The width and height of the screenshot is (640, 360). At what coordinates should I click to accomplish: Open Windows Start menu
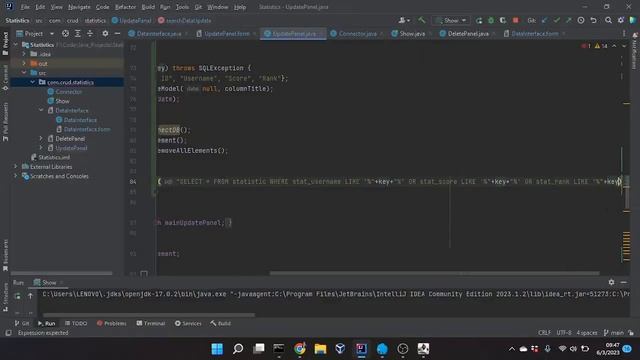click(217, 349)
